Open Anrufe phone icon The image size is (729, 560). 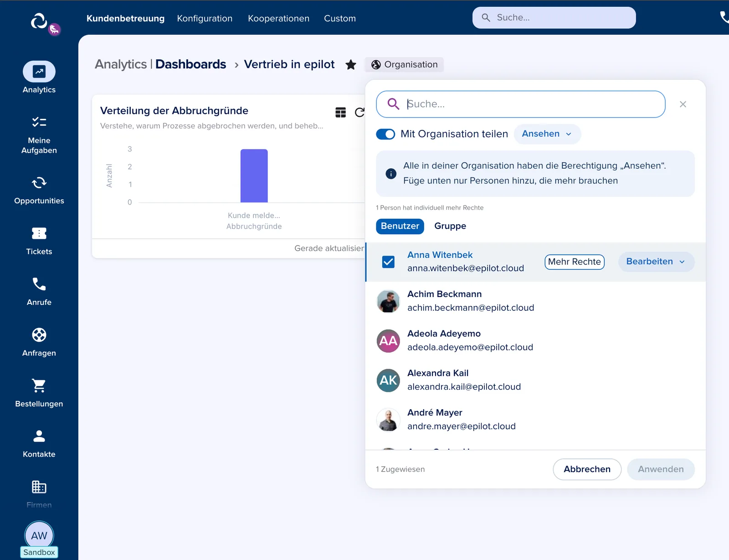[x=39, y=284]
